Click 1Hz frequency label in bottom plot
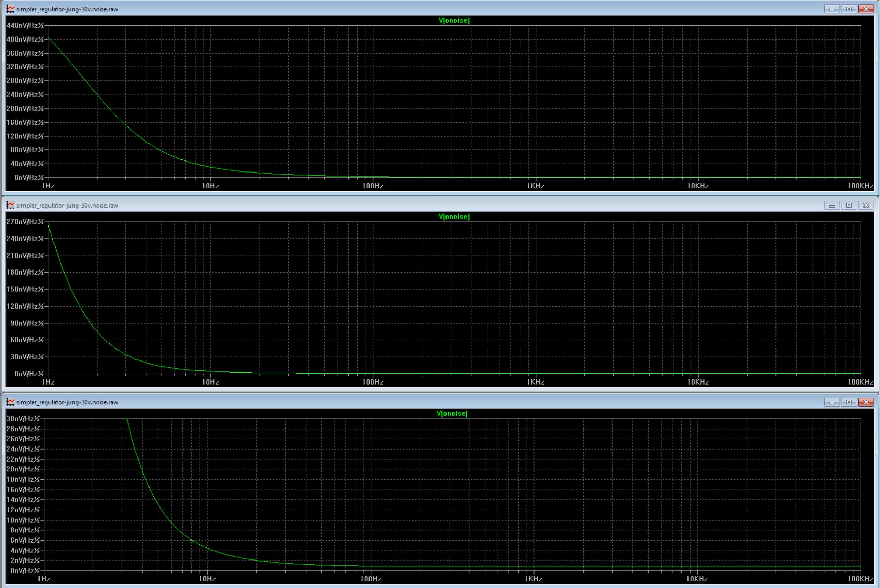 tap(44, 579)
